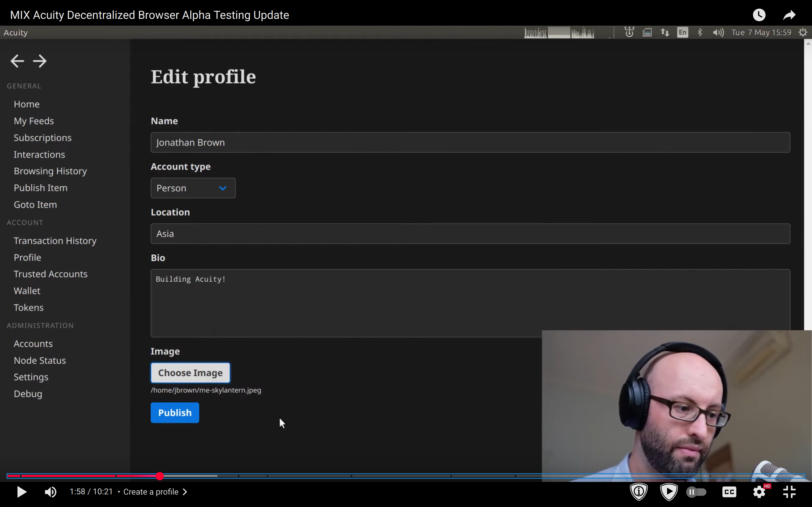Toggle the autoplay switch
The image size is (812, 507).
click(x=697, y=492)
